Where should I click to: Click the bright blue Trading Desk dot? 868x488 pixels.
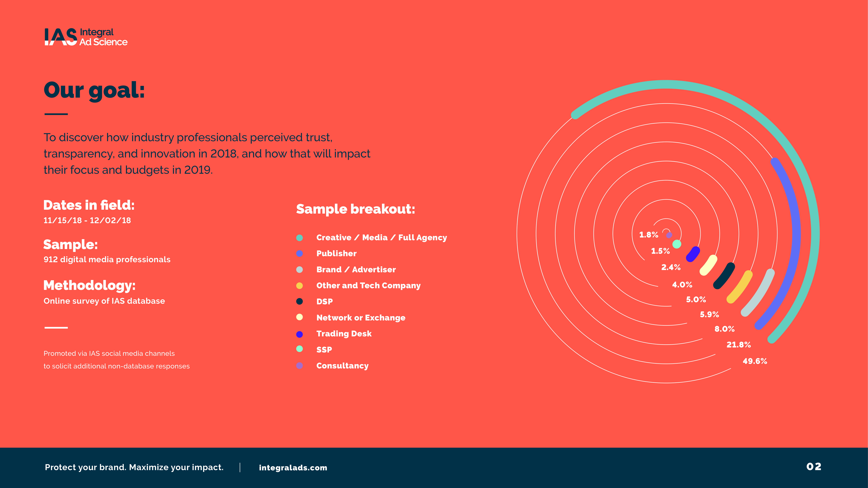pos(299,334)
